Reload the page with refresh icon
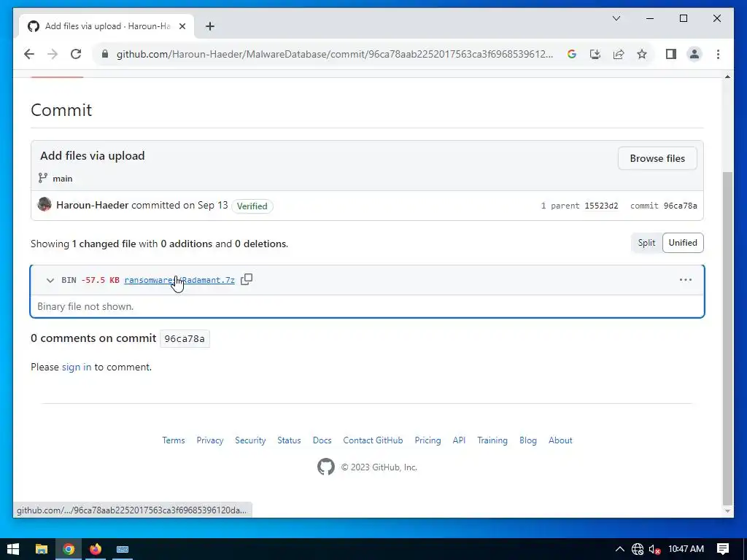Viewport: 747px width, 560px height. point(76,54)
